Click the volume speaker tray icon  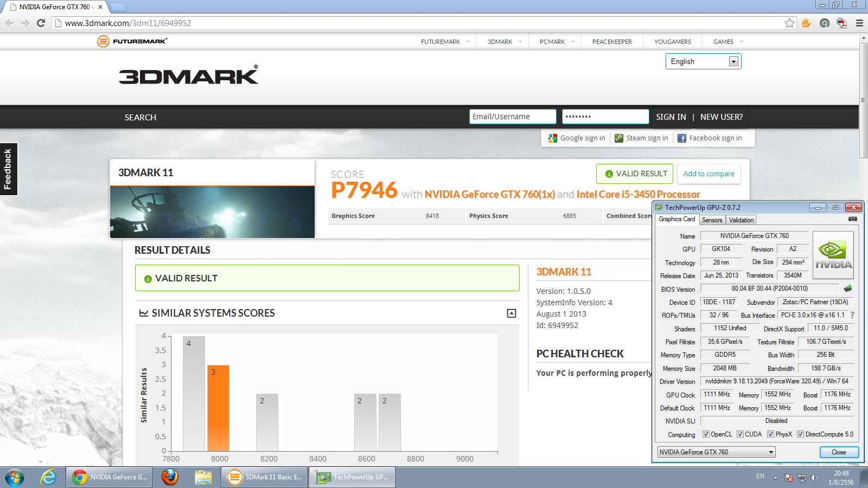coord(814,478)
